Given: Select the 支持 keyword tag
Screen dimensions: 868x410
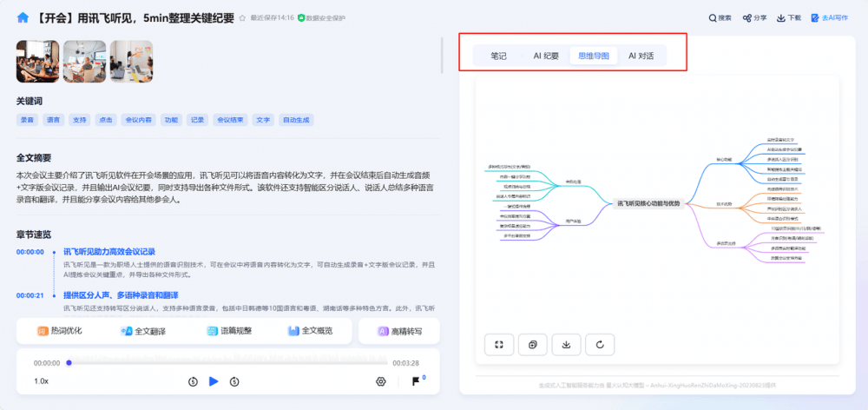Looking at the screenshot, I should point(80,120).
